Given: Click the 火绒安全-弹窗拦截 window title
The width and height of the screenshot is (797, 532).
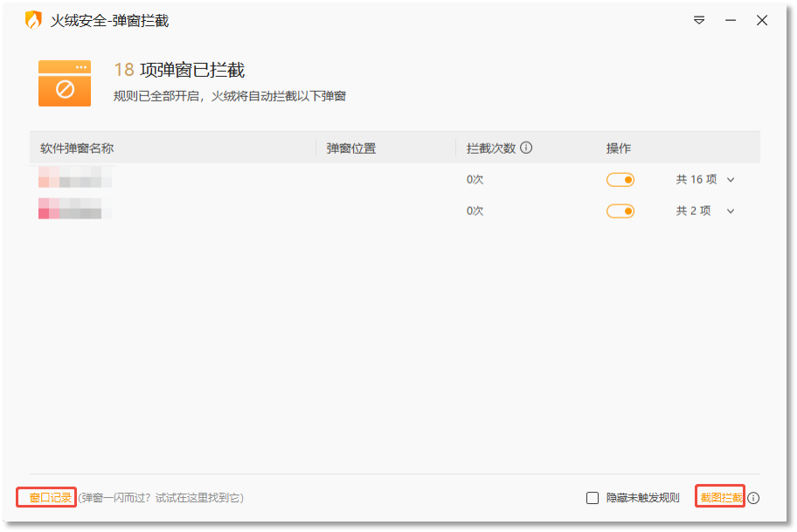Looking at the screenshot, I should (109, 21).
